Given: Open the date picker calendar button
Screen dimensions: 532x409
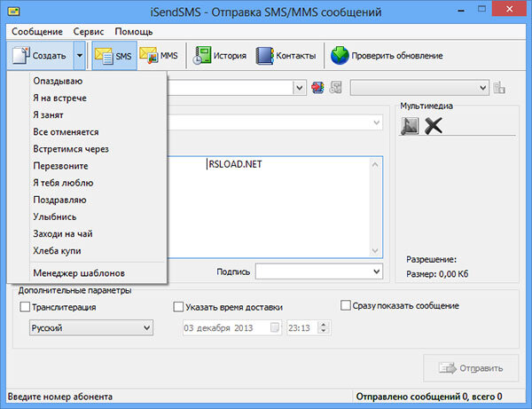Looking at the screenshot, I should pos(275,327).
